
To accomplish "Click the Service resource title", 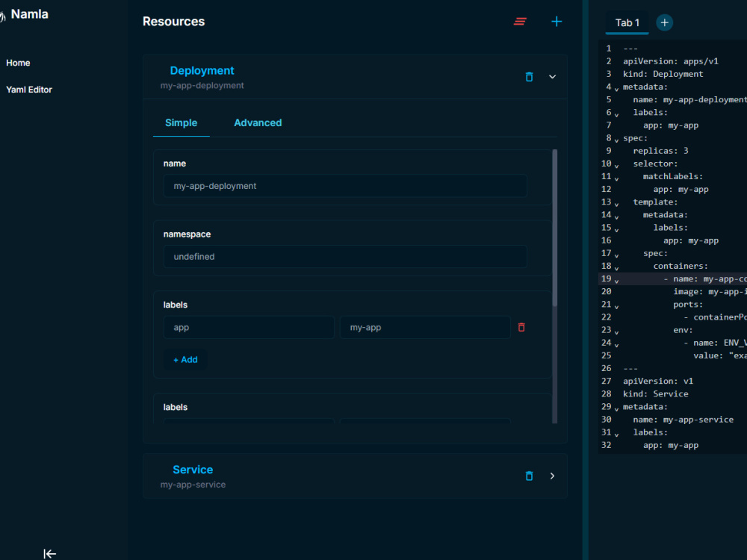I will [x=193, y=470].
